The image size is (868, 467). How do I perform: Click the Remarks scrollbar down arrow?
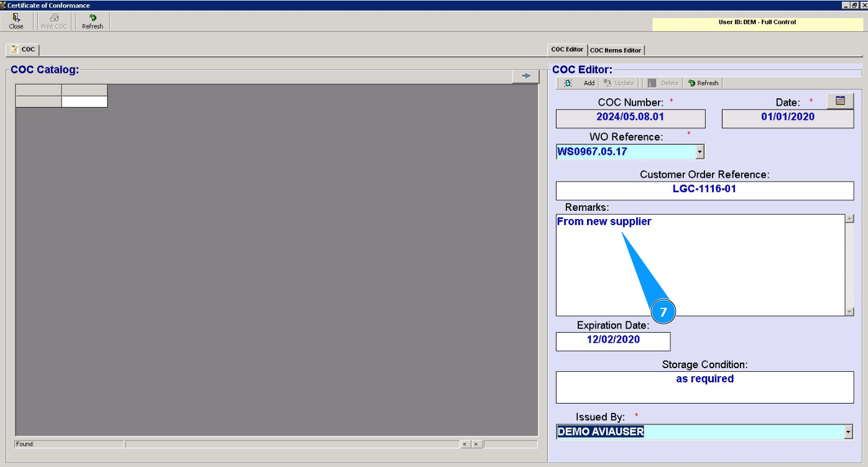pyautogui.click(x=849, y=312)
